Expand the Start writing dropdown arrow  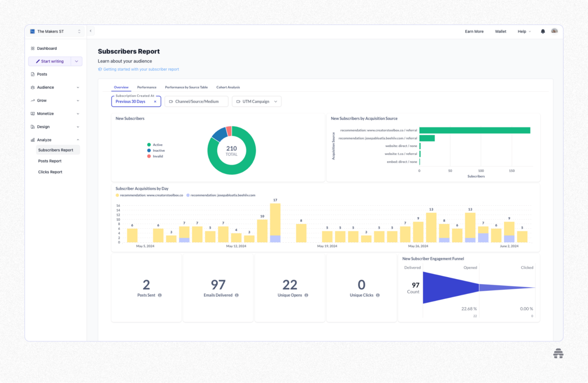pyautogui.click(x=77, y=61)
